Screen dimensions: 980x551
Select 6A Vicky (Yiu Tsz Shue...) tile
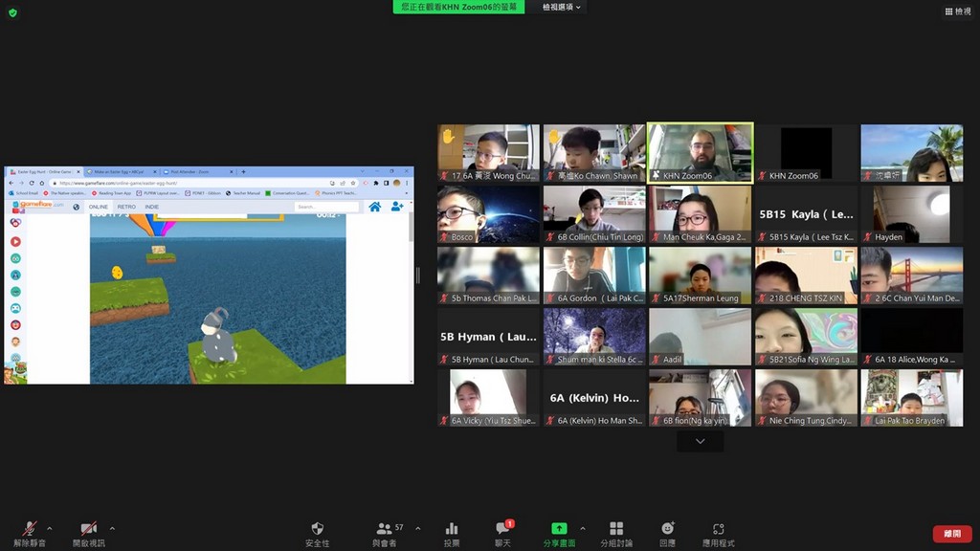pyautogui.click(x=488, y=397)
